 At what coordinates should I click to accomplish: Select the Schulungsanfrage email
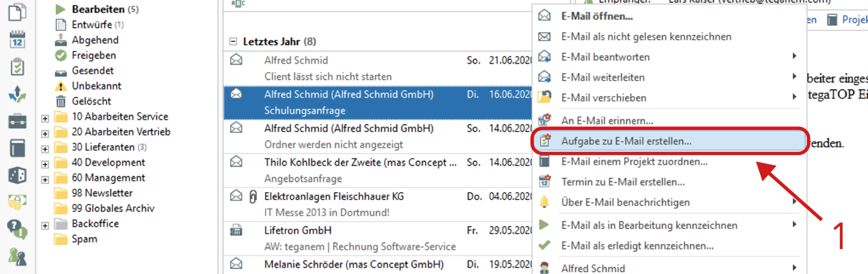pos(377,102)
